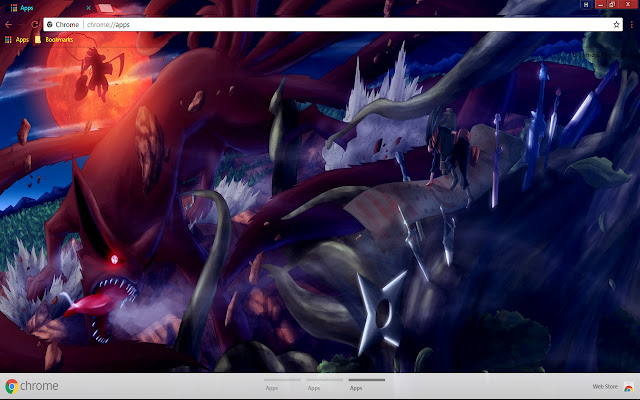
Task: Restore down the Chrome window
Action: 612,4
